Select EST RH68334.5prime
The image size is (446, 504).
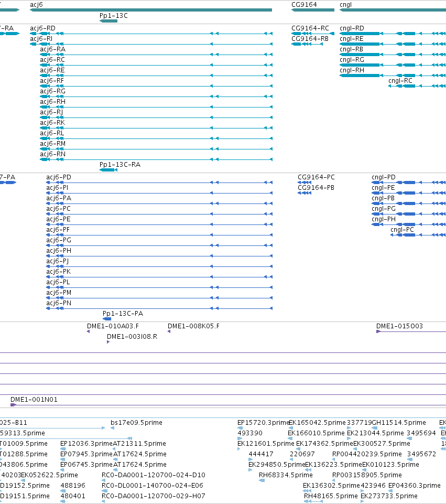pos(286,475)
